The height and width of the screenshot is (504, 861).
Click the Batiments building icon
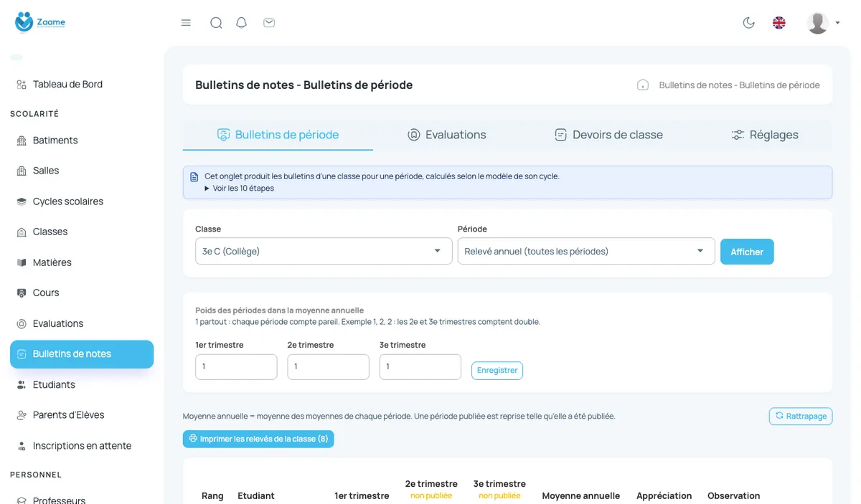(22, 141)
